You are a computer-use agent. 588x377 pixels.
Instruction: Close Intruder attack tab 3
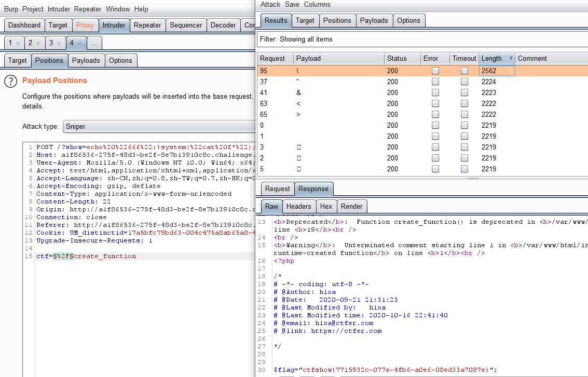[x=59, y=44]
